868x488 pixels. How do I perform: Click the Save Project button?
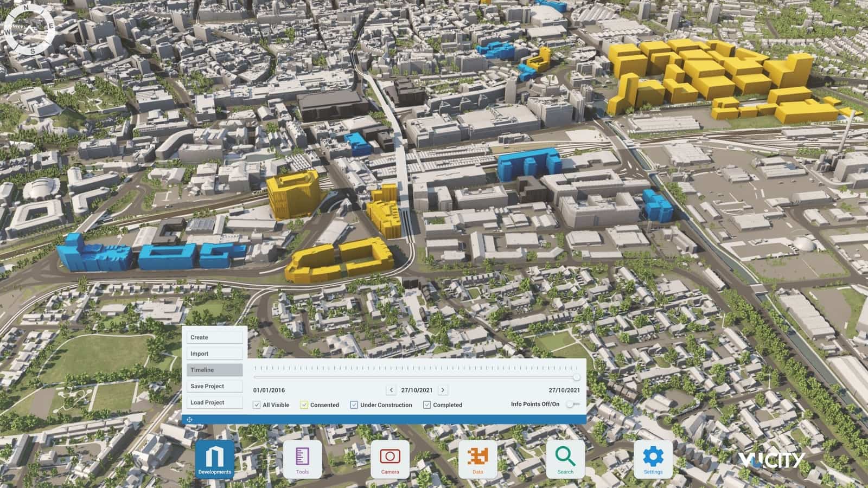pyautogui.click(x=214, y=386)
